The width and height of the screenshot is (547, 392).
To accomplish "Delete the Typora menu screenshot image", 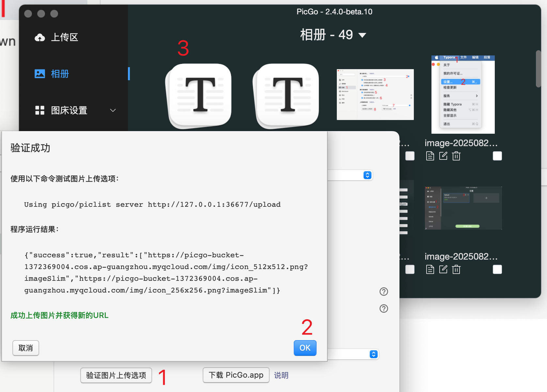I will tap(456, 156).
